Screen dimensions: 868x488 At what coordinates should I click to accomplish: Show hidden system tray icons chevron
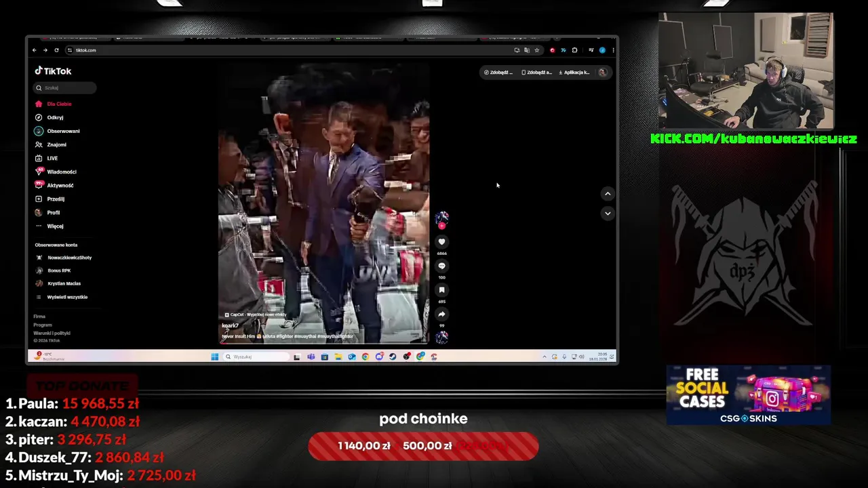(x=545, y=357)
